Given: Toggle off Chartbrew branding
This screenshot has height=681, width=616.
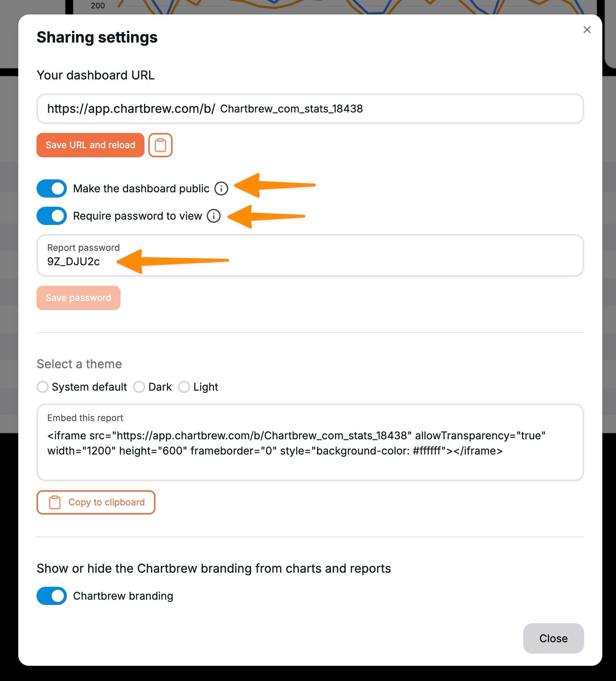Looking at the screenshot, I should (x=51, y=596).
